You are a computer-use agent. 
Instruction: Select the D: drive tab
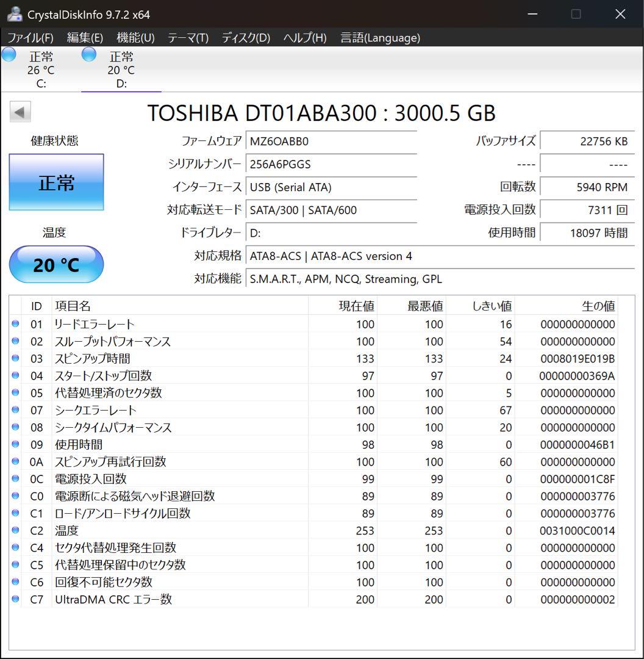pos(121,70)
